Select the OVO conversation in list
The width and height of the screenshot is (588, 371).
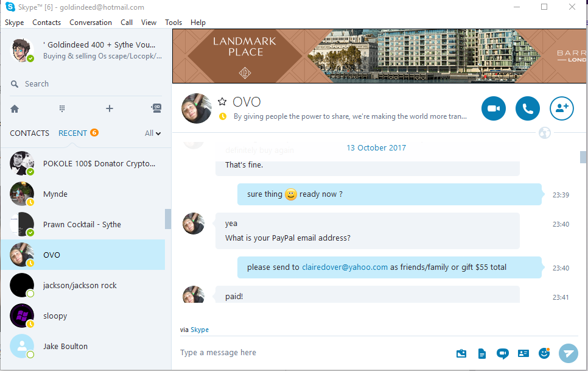(83, 255)
